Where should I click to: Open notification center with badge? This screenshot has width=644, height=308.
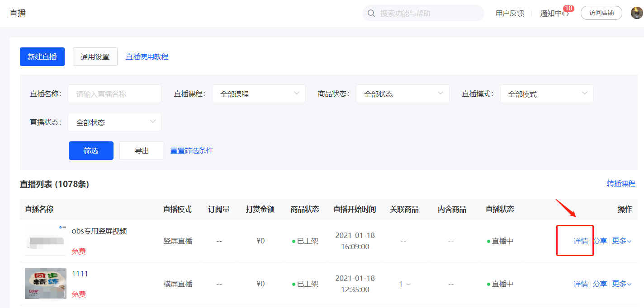click(x=554, y=13)
